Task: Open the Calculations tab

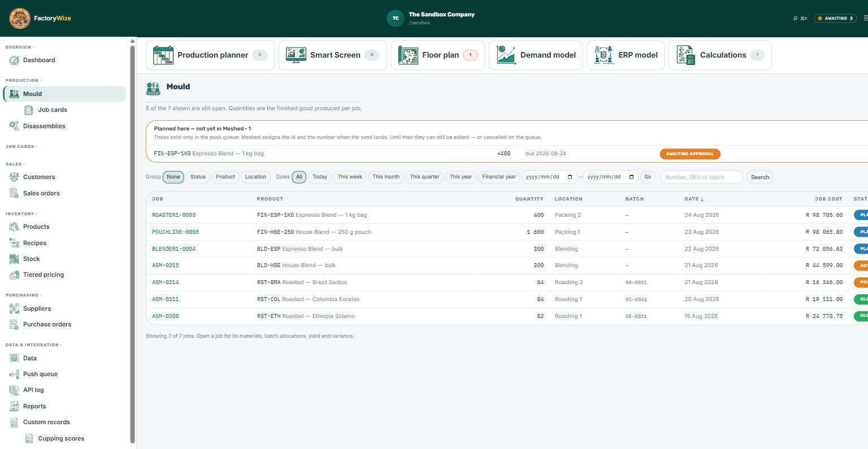Action: pyautogui.click(x=720, y=55)
